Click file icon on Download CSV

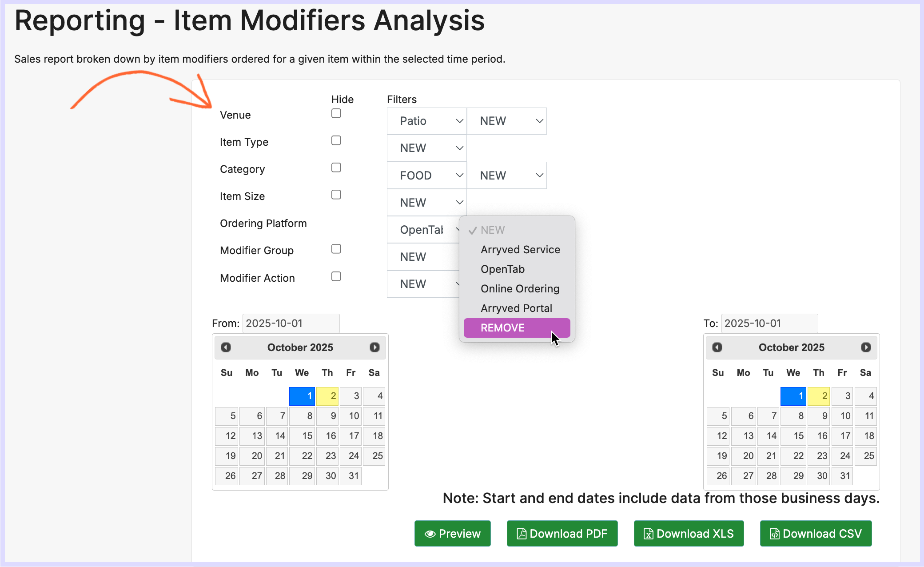click(774, 534)
